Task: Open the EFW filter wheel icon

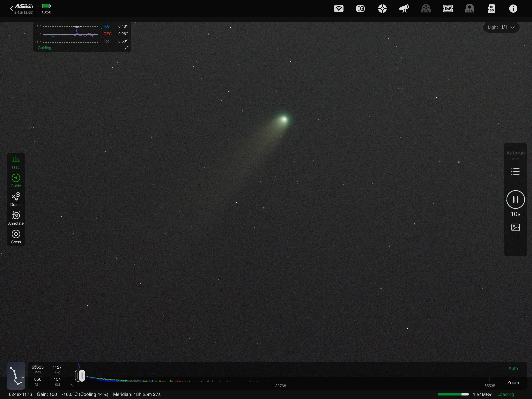Action: (426, 9)
